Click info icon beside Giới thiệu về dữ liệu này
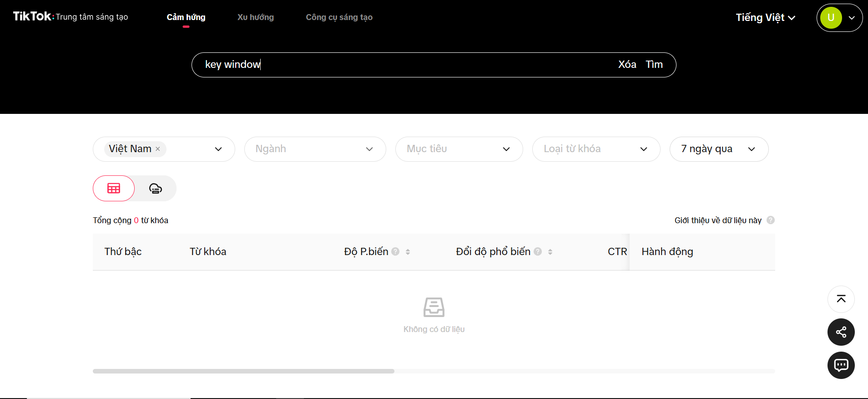Viewport: 868px width, 399px height. pyautogui.click(x=771, y=220)
